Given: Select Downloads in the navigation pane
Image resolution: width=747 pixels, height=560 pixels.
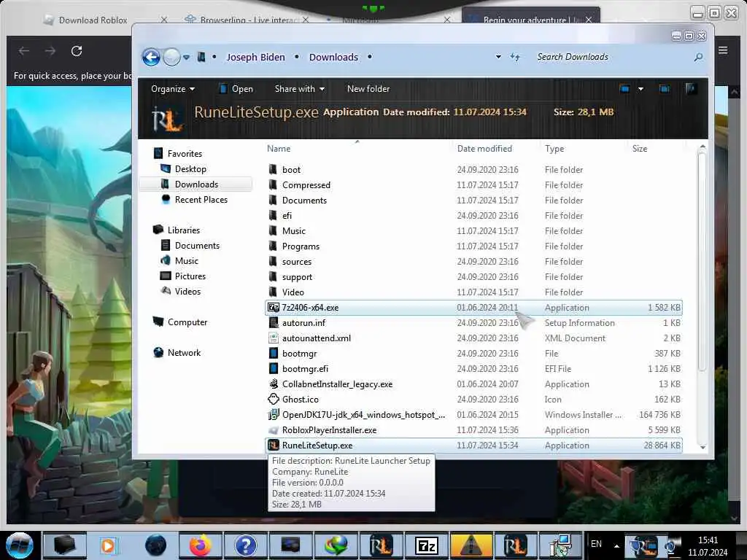Looking at the screenshot, I should pos(196,184).
